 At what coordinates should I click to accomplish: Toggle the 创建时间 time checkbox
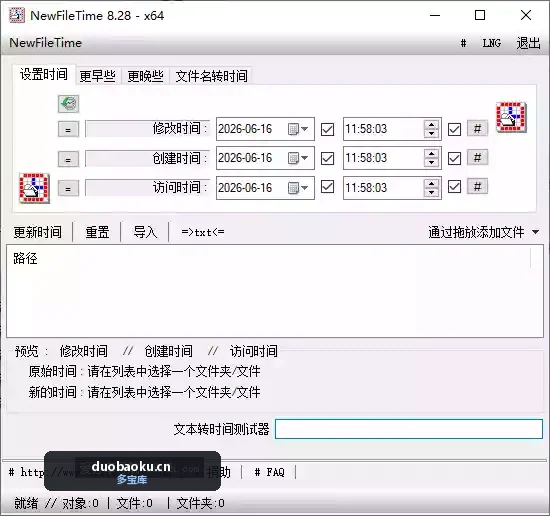tap(454, 158)
